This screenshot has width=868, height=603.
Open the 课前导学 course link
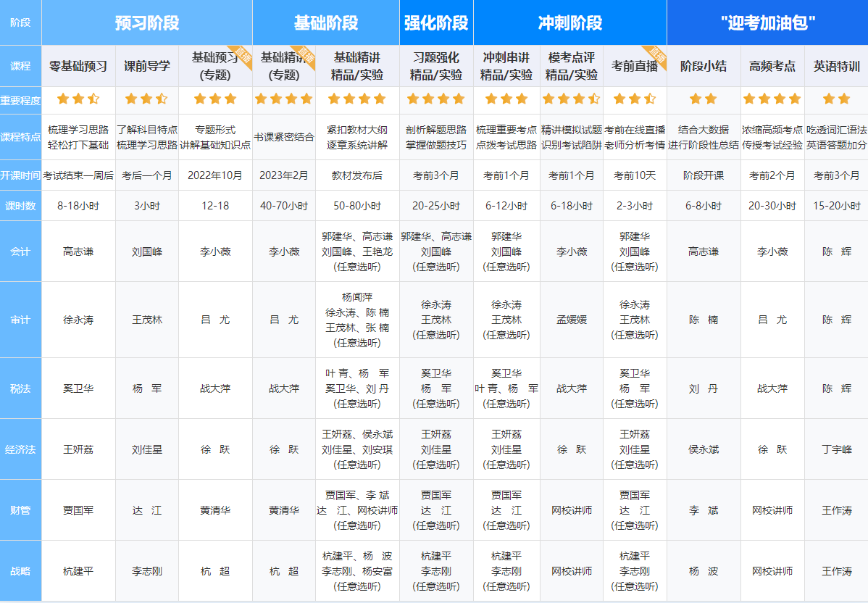click(x=147, y=66)
